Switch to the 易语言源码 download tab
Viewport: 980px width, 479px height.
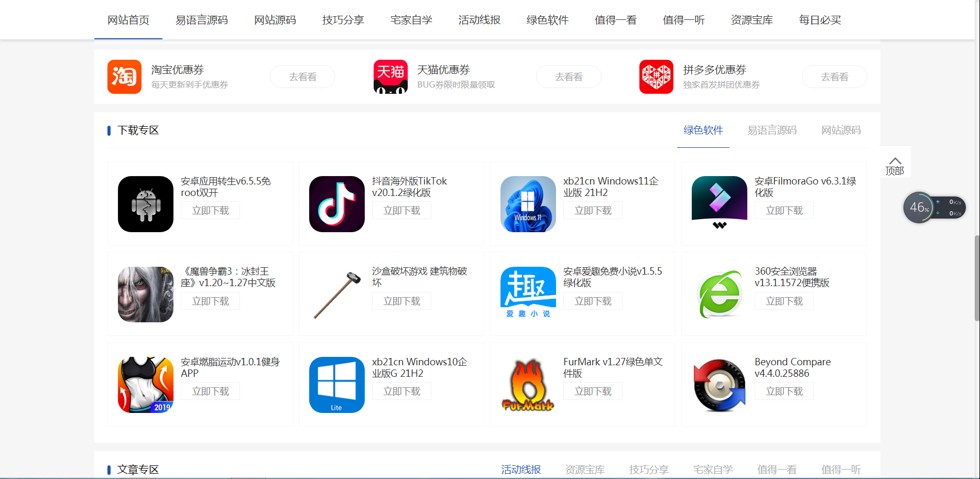coord(772,130)
